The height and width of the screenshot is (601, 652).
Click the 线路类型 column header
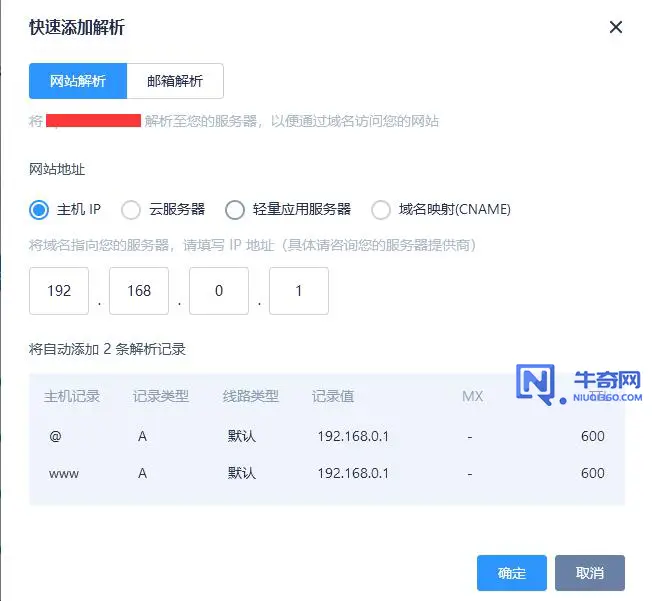point(251,396)
